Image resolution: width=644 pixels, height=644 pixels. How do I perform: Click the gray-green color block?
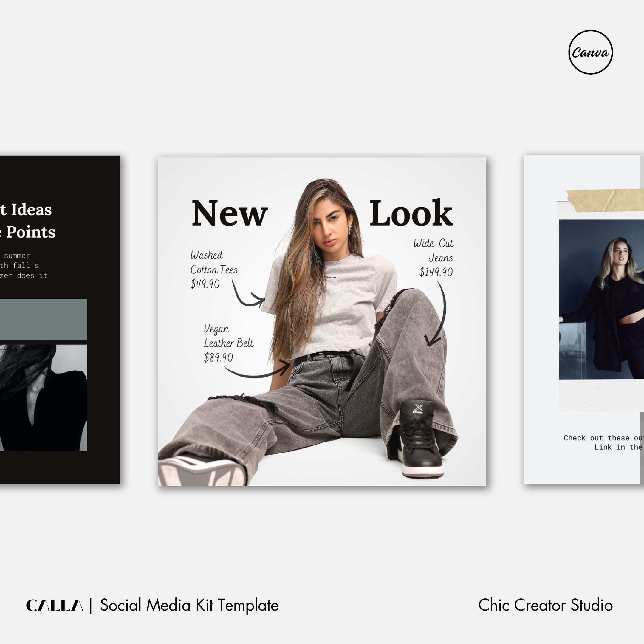[43, 319]
